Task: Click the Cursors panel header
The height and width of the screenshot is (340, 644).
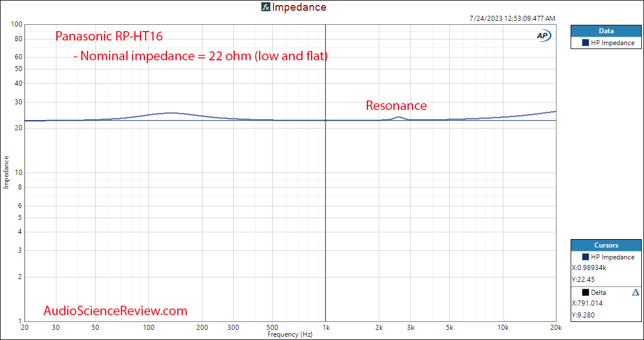Action: (x=606, y=245)
